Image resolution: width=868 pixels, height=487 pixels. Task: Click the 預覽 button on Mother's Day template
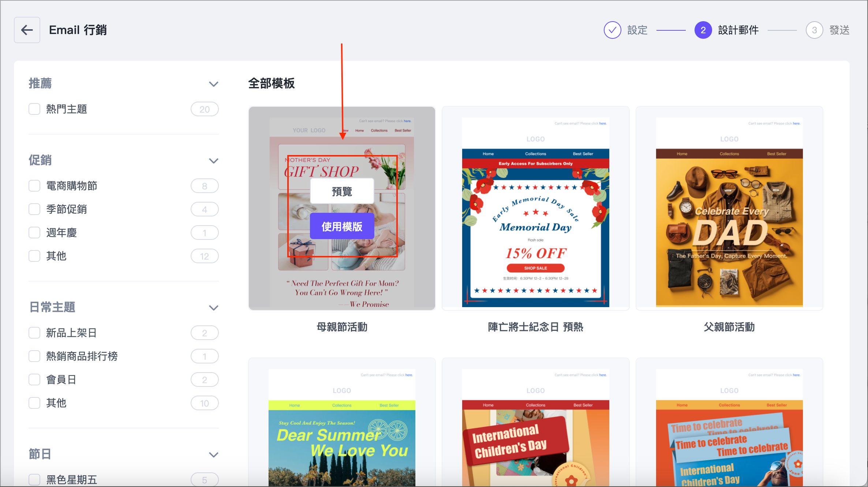tap(342, 191)
